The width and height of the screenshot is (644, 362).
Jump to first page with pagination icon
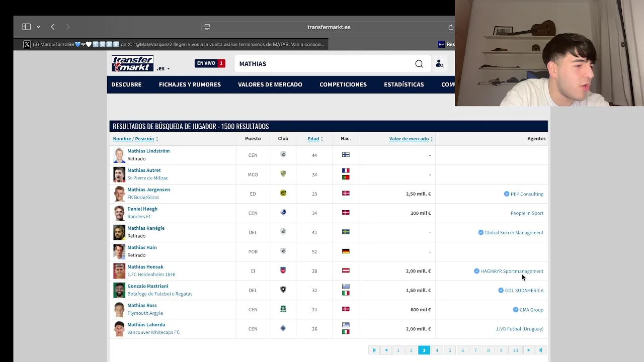[373, 350]
